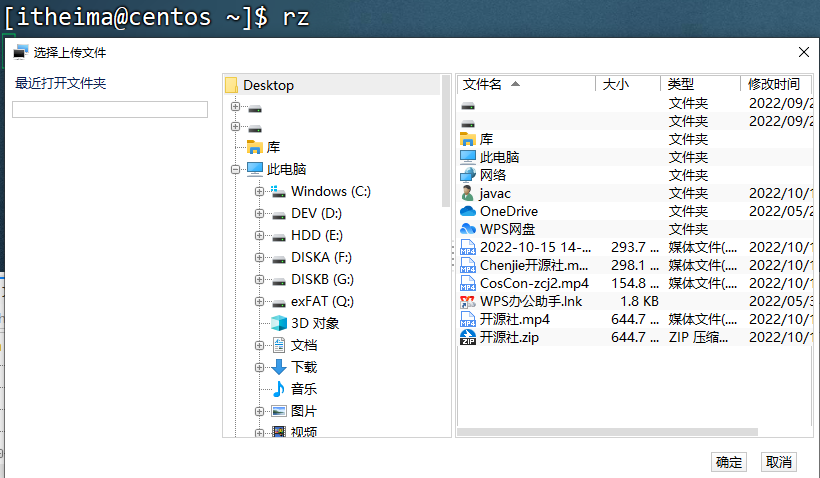The width and height of the screenshot is (820, 478).
Task: Click the MP4 icon of CosCon-zcj2.mp4
Action: (x=468, y=283)
